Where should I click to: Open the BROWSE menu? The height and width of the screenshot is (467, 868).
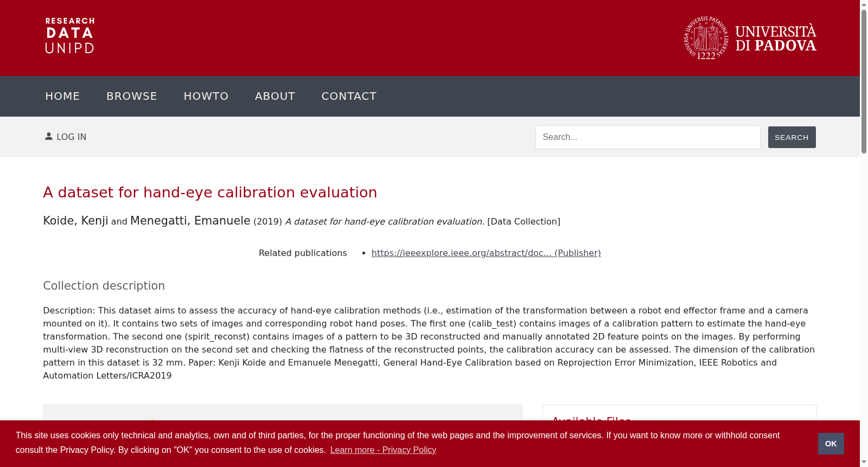click(x=132, y=96)
